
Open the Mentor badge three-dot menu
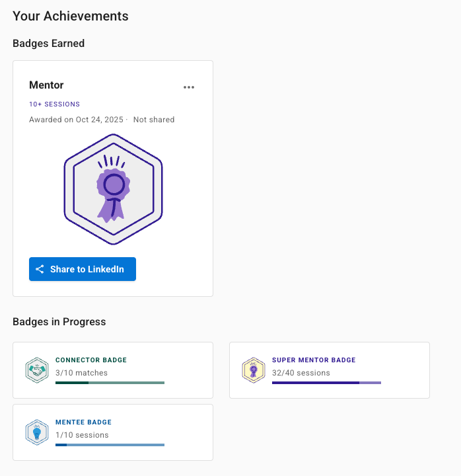pyautogui.click(x=189, y=87)
